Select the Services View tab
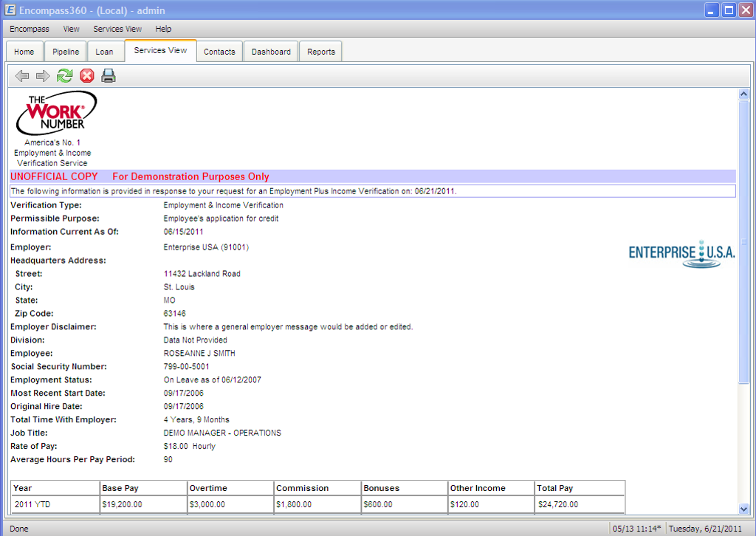 [160, 50]
